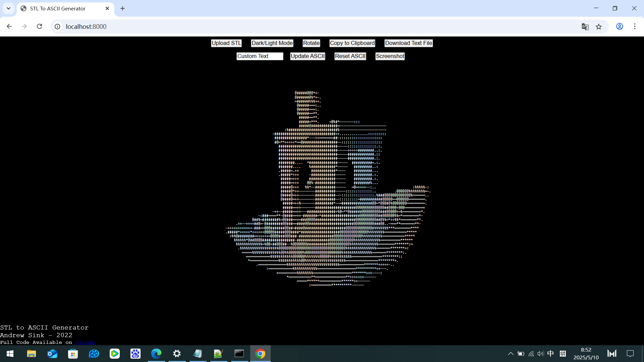Click the Upload STL button

pos(226,43)
